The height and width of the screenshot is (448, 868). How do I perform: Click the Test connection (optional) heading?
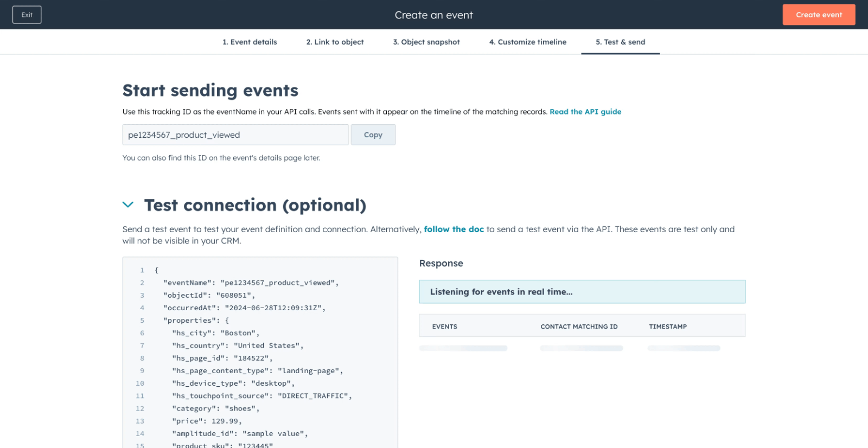(255, 205)
